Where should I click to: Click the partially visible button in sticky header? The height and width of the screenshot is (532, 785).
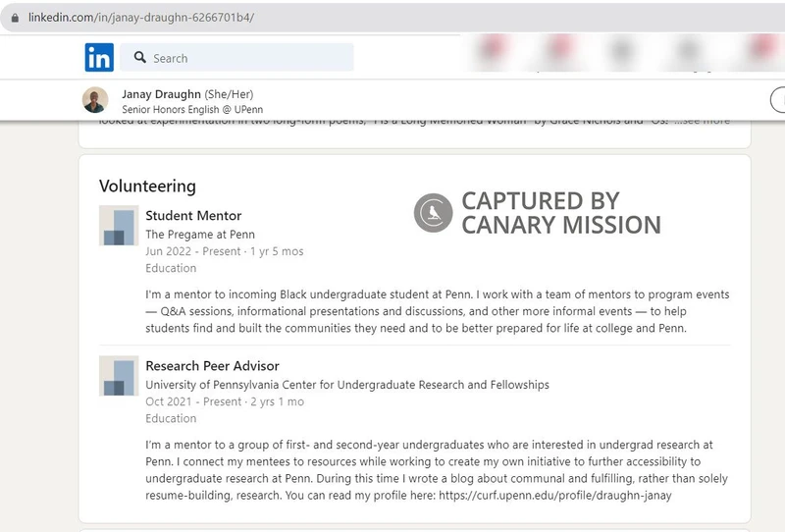(x=777, y=100)
